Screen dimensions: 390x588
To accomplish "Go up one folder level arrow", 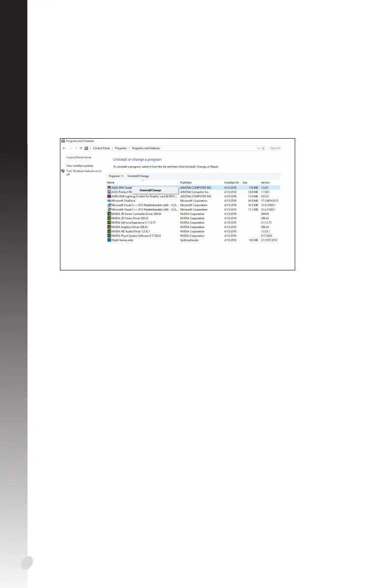I will click(x=81, y=148).
